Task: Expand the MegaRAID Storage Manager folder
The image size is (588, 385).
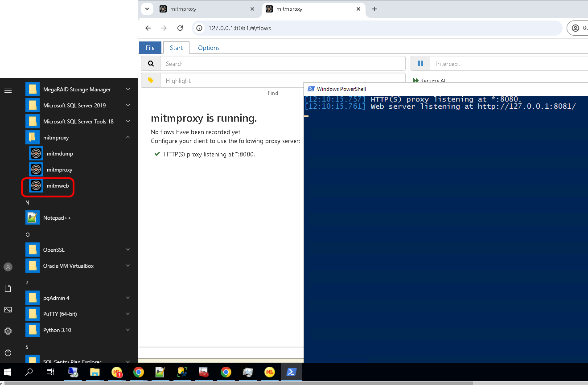Action: coord(128,90)
